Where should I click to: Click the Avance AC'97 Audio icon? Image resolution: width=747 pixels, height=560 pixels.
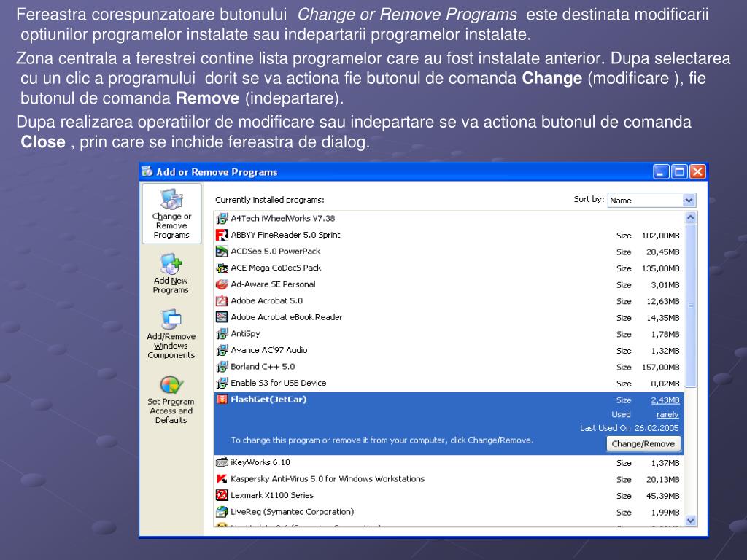pyautogui.click(x=222, y=350)
